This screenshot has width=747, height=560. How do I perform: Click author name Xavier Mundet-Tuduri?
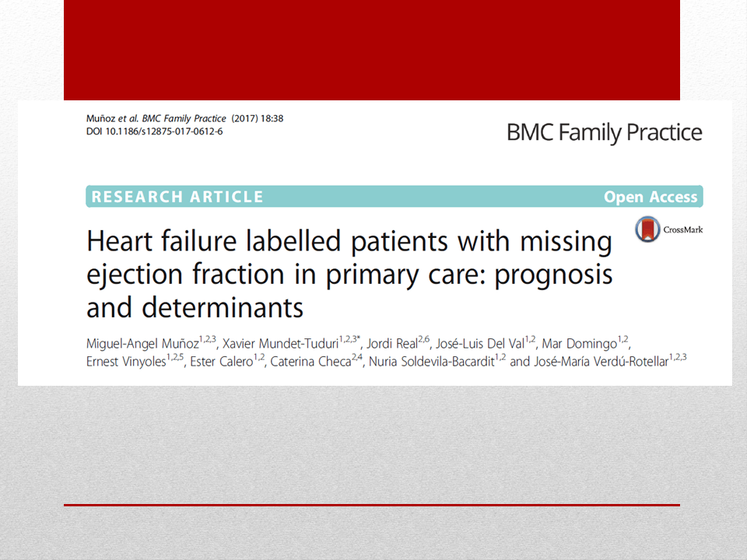(x=281, y=343)
